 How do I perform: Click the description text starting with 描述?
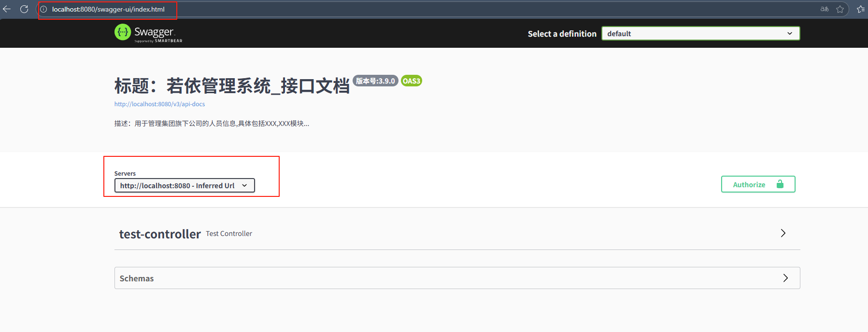pos(212,124)
